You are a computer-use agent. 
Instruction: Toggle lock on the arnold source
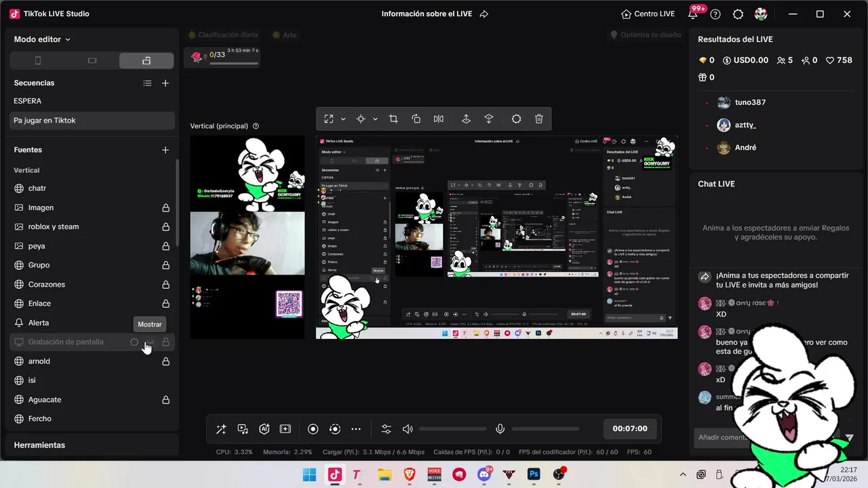(x=165, y=361)
